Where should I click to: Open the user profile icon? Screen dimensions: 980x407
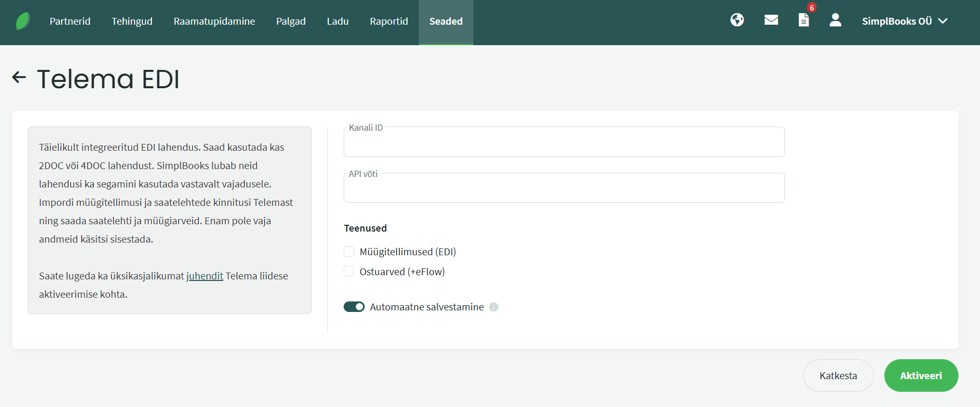point(835,20)
